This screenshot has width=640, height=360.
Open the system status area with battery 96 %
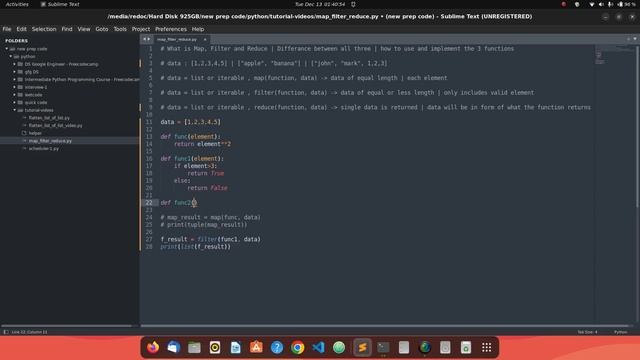pos(613,4)
